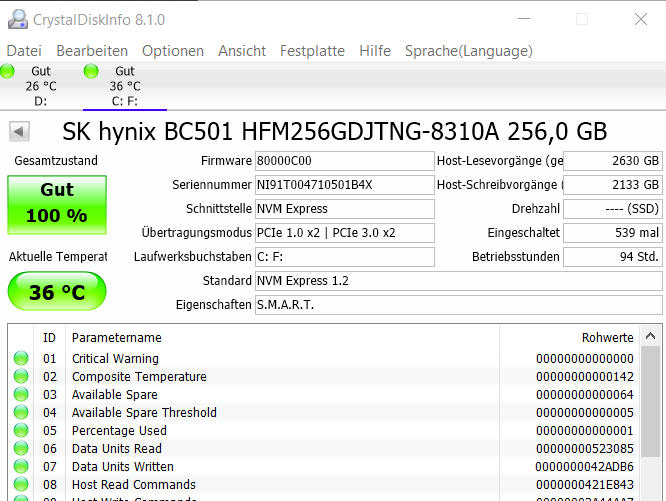Click the Übertragungsmodus field
666x501 pixels.
click(344, 233)
